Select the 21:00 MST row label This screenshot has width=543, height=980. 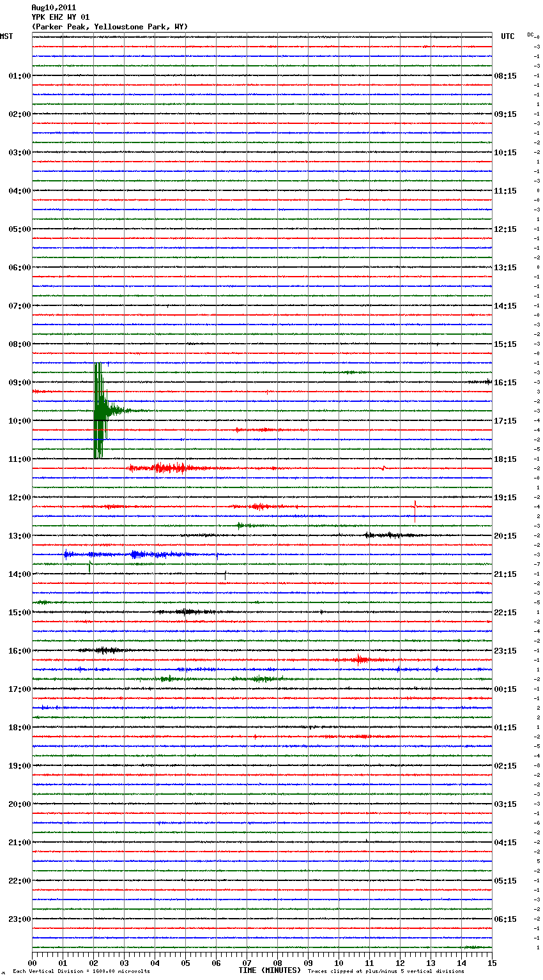tap(20, 843)
